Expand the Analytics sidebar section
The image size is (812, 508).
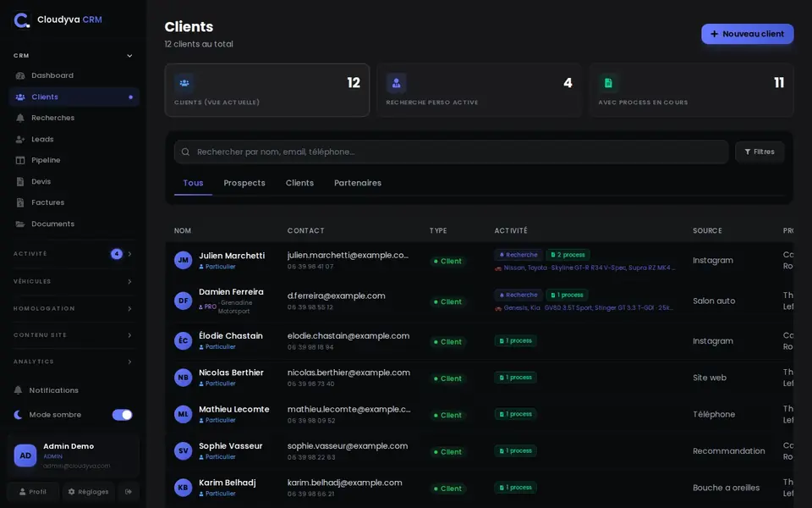pos(73,362)
